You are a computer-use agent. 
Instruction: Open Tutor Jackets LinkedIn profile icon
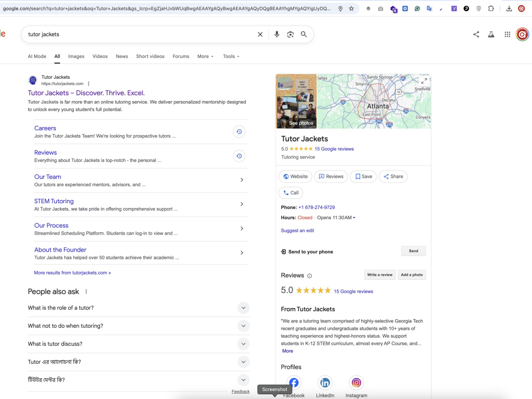pyautogui.click(x=325, y=383)
